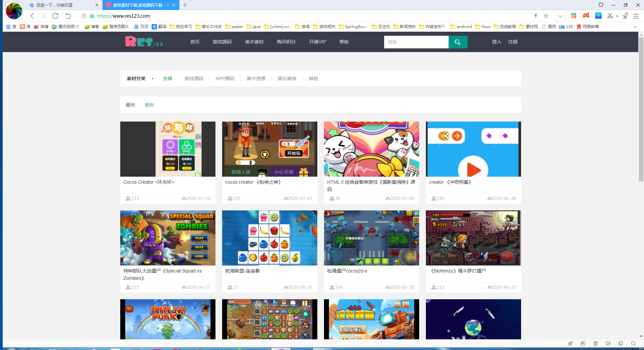Select 游戏源码 in 素材分类 filter row
Screen dimensions: 644x350
click(194, 78)
